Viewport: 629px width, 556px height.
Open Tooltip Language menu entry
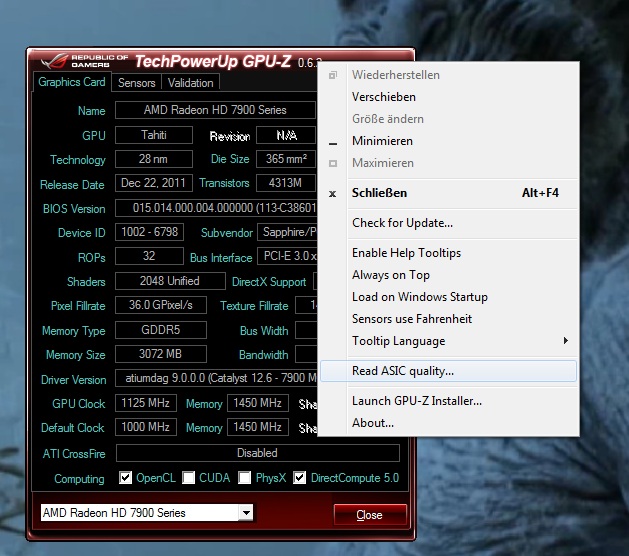click(x=448, y=341)
